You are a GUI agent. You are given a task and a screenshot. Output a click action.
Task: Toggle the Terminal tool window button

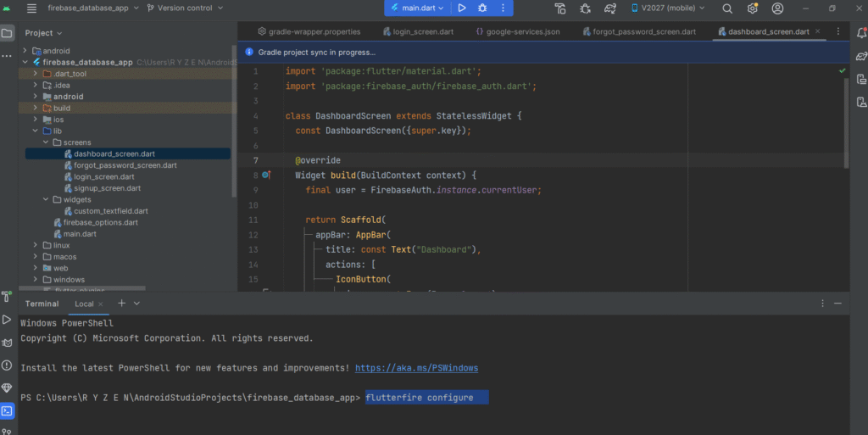click(7, 410)
